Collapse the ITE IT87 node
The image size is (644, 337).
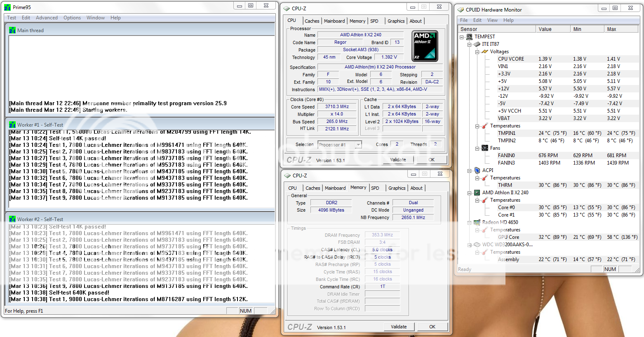pos(469,44)
